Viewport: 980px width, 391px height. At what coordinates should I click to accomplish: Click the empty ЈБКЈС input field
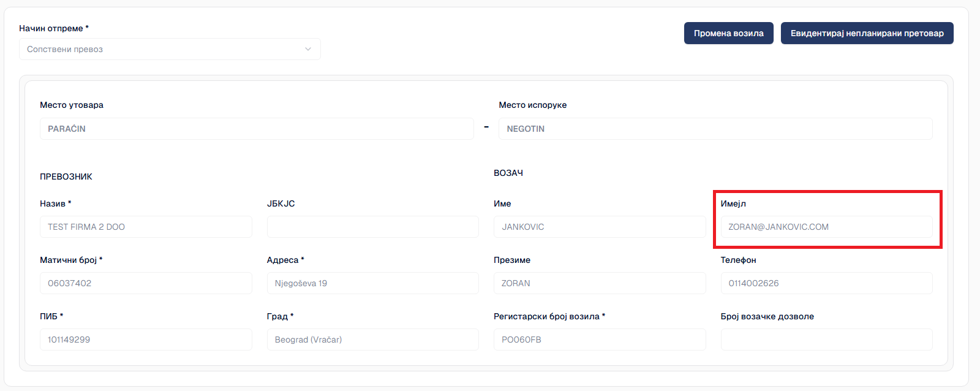tap(372, 227)
